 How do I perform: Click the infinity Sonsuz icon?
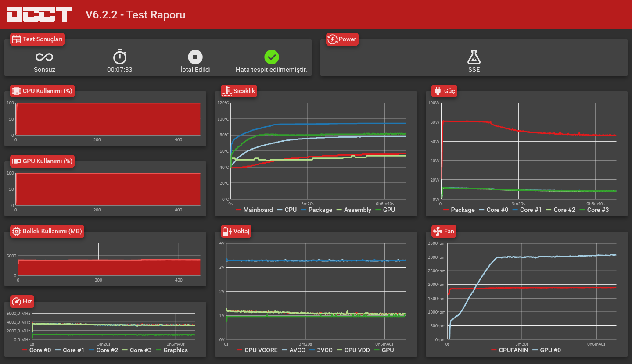pos(44,57)
